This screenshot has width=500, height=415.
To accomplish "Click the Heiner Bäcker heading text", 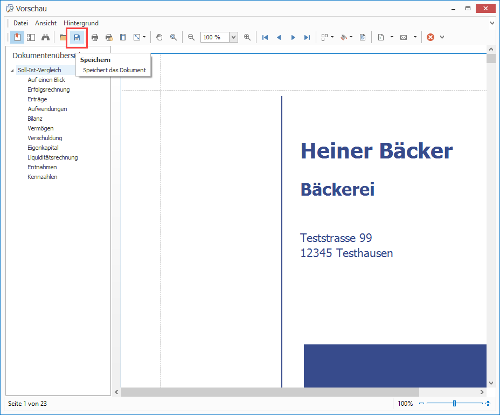I will (x=377, y=151).
